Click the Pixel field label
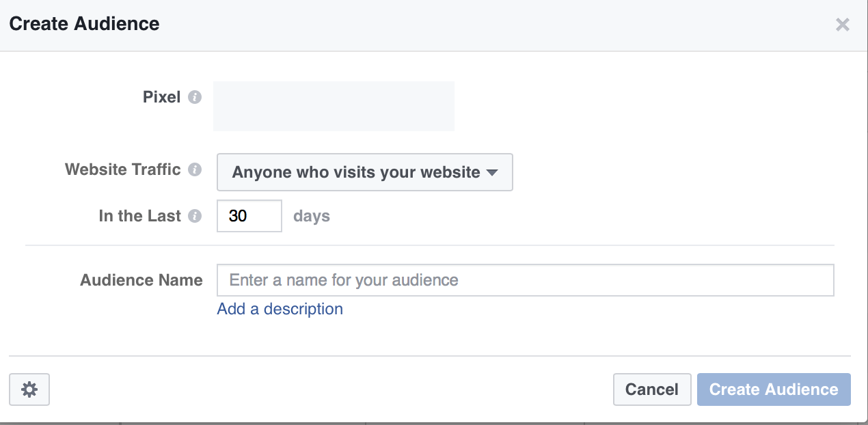 click(x=161, y=98)
